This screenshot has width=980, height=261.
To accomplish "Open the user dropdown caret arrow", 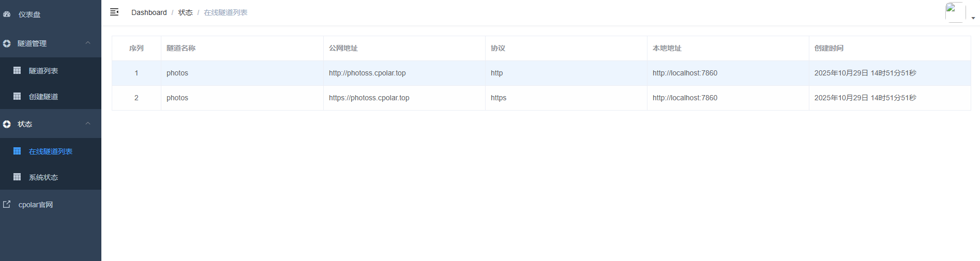I will pos(973,18).
